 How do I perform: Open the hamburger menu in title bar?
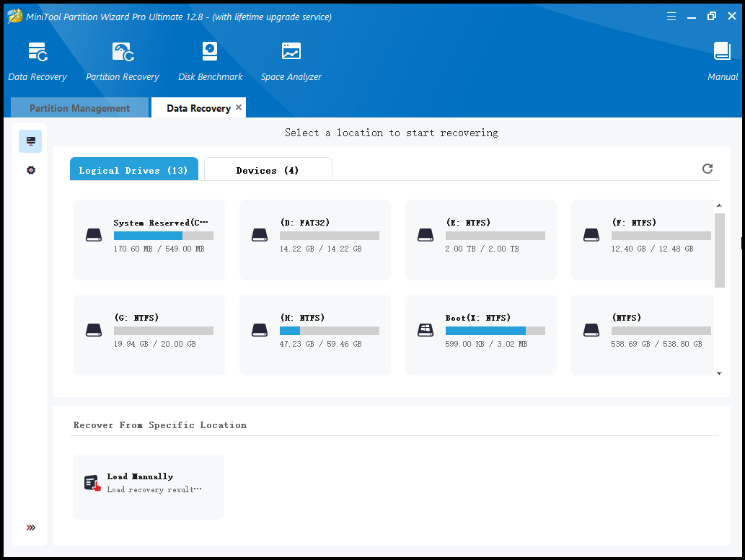tap(671, 17)
